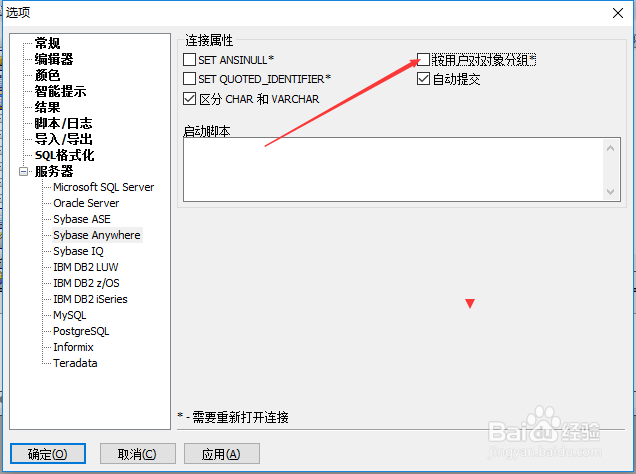Select IBM DB2 iSeries entry
This screenshot has height=474, width=636.
click(90, 299)
